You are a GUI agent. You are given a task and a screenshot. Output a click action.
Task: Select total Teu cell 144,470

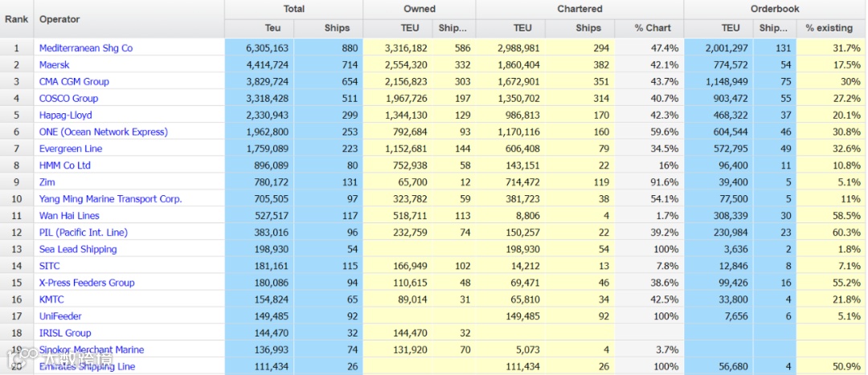pos(259,332)
